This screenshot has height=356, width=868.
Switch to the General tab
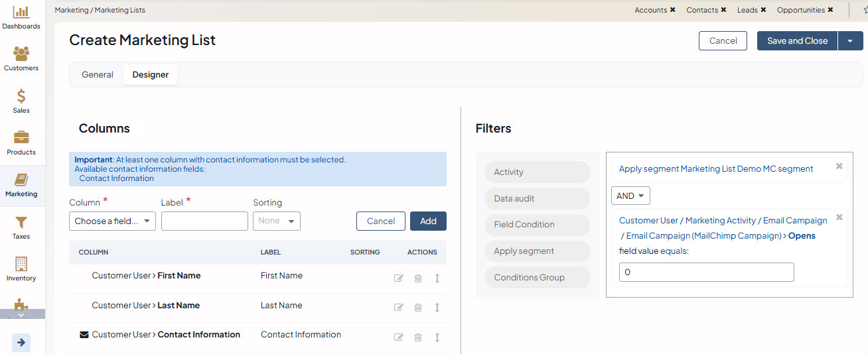click(98, 75)
